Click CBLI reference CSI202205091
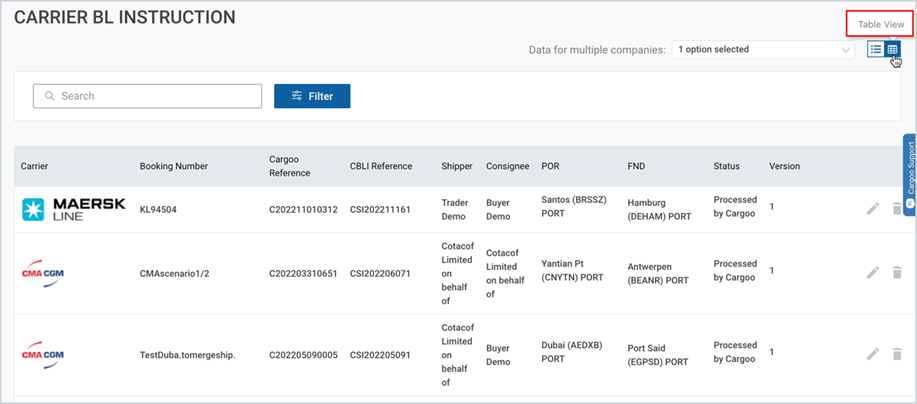 pyautogui.click(x=380, y=354)
